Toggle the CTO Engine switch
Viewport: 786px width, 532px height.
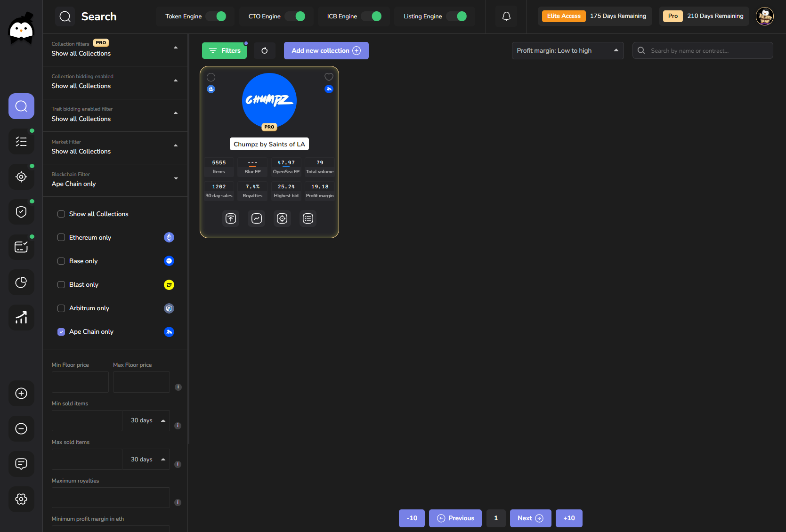click(295, 16)
